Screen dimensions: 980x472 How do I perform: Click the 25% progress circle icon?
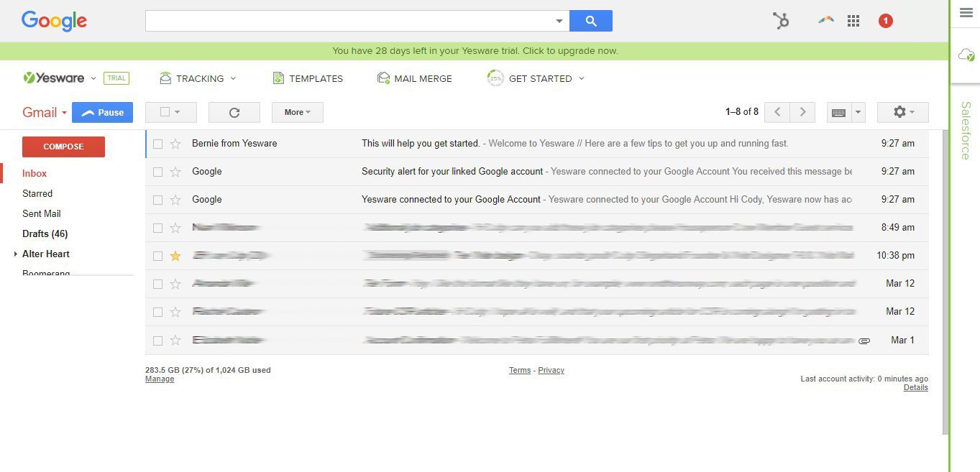[495, 78]
